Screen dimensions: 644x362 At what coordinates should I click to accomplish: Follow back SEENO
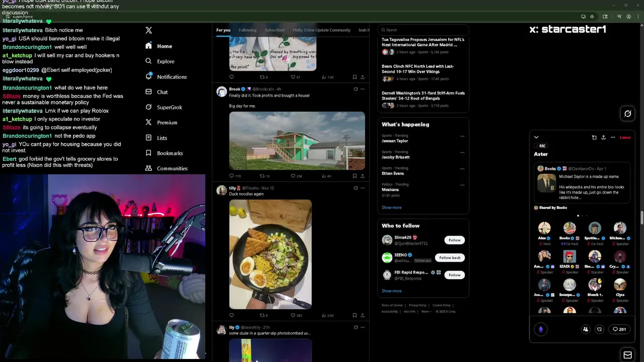click(x=450, y=257)
